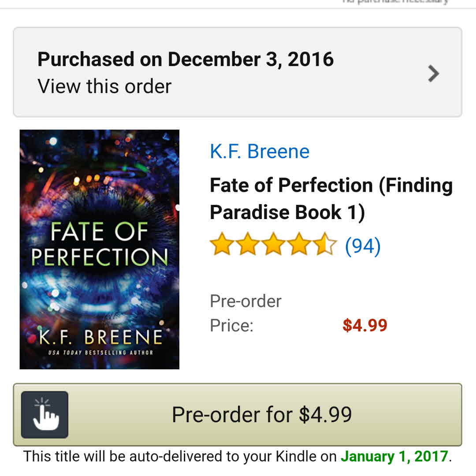Screen dimensions: 476x476
Task: Click the 1-Click hand pointer icon
Action: click(x=45, y=414)
